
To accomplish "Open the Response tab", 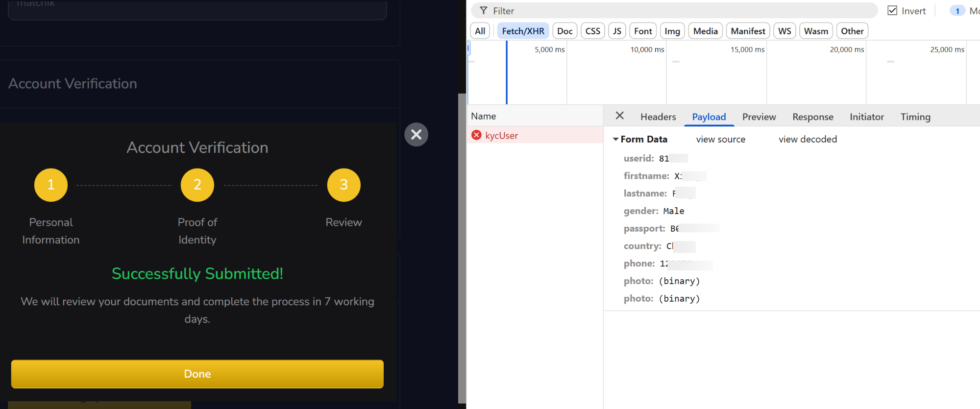I will pos(812,117).
